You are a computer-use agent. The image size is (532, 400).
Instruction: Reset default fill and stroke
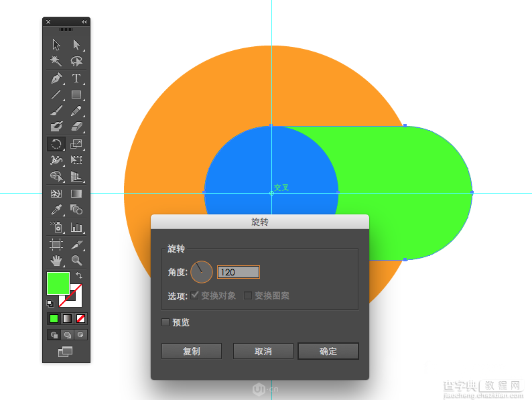click(50, 303)
